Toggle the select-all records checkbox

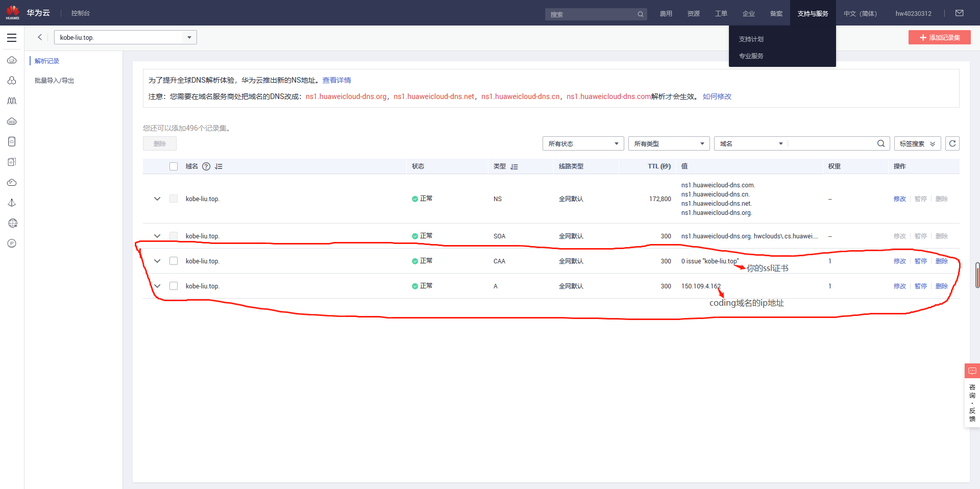click(x=174, y=166)
